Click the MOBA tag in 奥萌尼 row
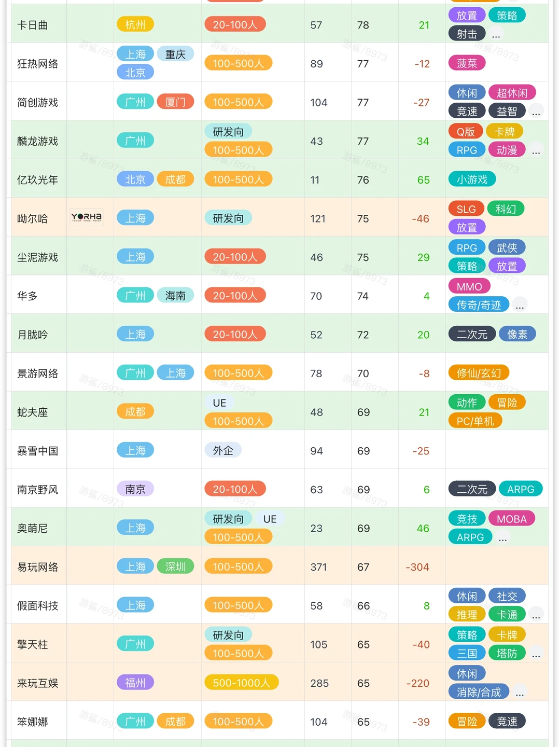 click(511, 519)
